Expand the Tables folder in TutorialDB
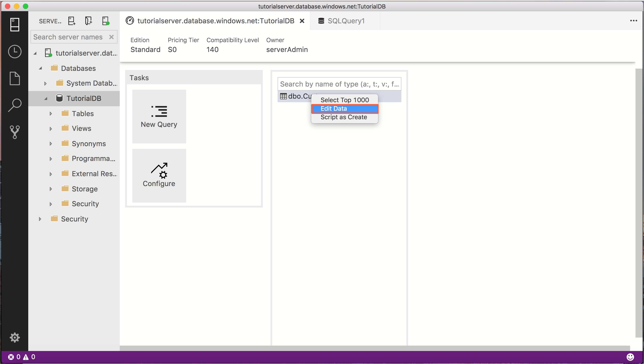The height and width of the screenshot is (364, 644). click(x=51, y=113)
